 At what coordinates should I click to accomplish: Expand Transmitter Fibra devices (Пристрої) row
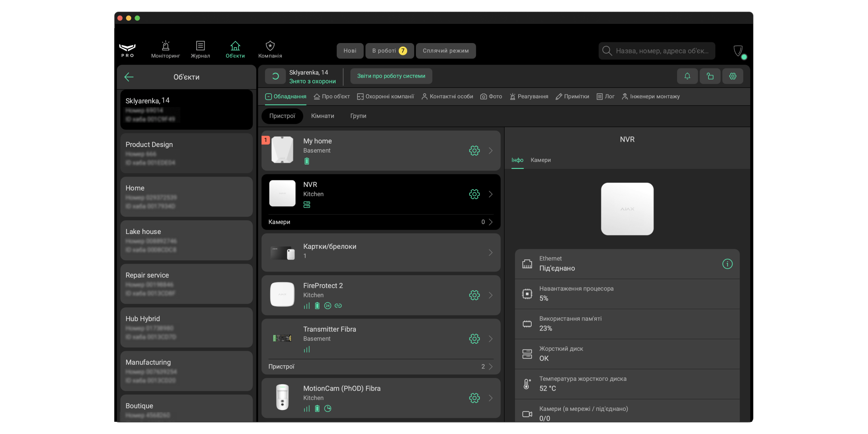coord(381,367)
